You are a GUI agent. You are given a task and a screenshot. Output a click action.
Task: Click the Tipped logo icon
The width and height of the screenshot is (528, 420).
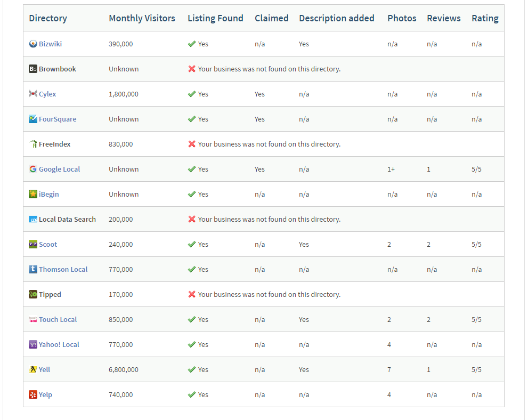[x=33, y=294]
